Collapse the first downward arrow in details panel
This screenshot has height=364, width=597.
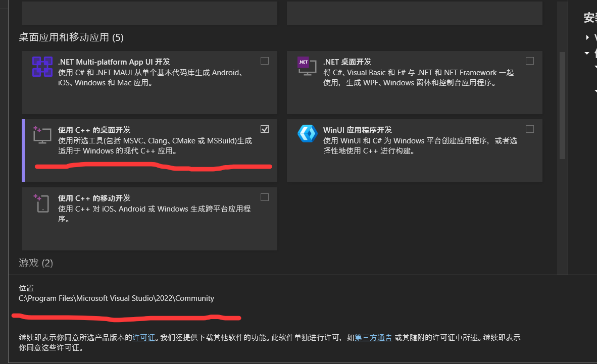click(x=587, y=53)
